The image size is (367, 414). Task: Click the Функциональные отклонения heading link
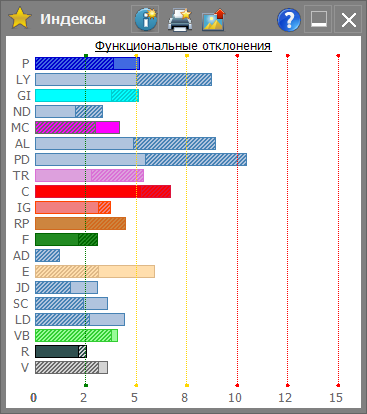183,46
